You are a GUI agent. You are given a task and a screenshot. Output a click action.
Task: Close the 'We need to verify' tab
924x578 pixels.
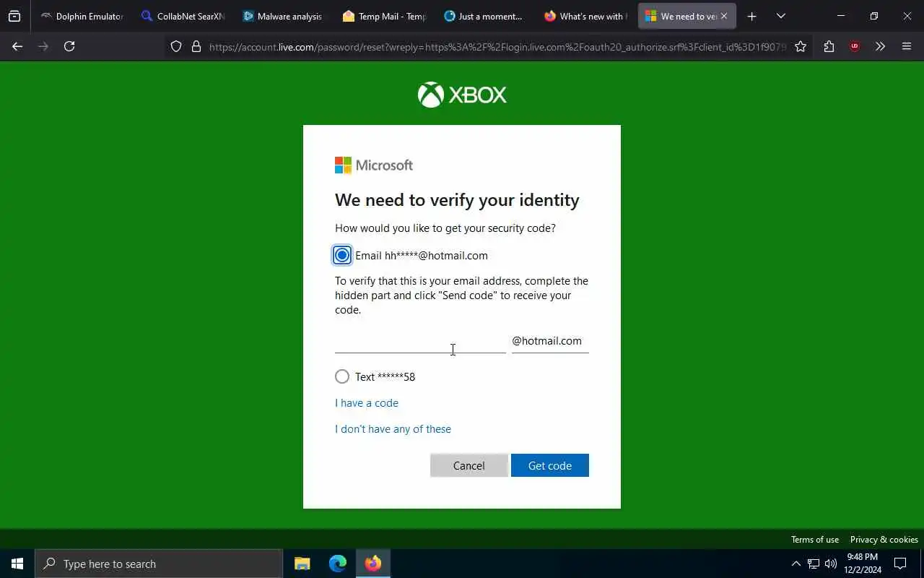click(x=724, y=16)
